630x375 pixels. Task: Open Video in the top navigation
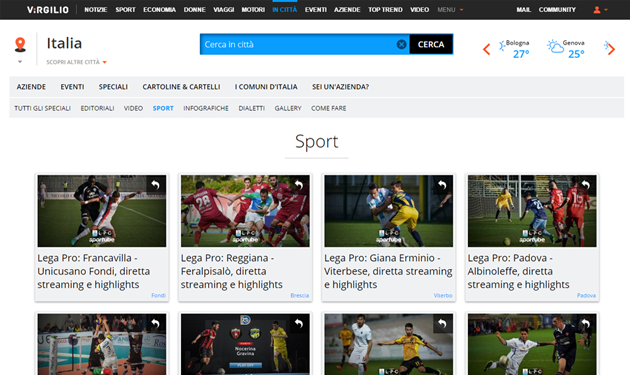click(x=419, y=10)
